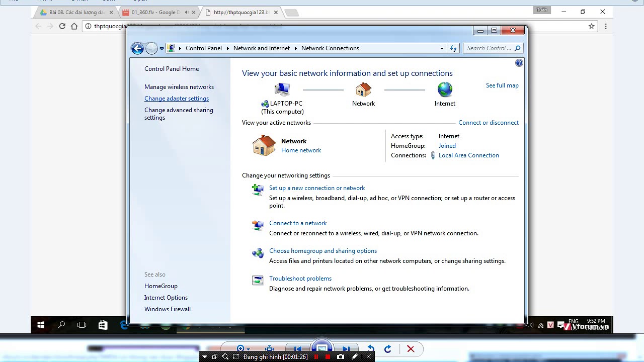Rotate image counterclockwise in photo viewer

click(371, 349)
